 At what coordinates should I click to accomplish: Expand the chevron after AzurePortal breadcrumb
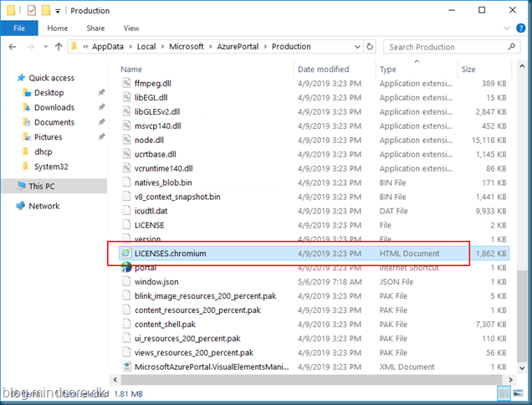tap(265, 47)
